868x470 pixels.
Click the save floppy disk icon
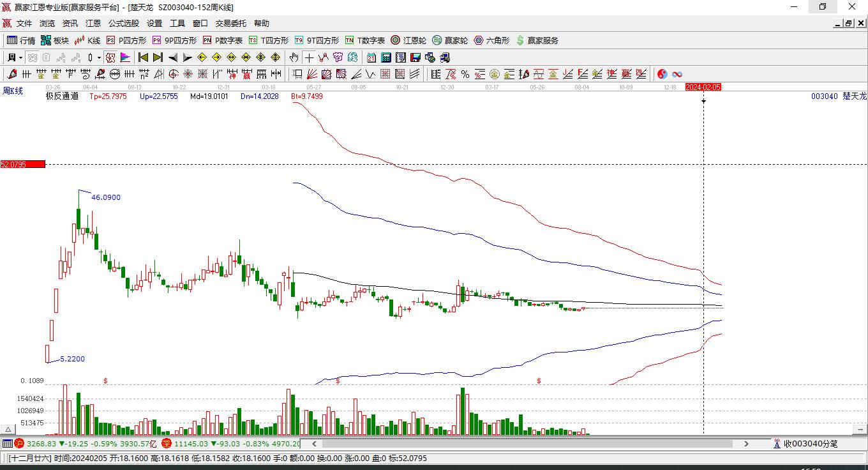pos(415,57)
